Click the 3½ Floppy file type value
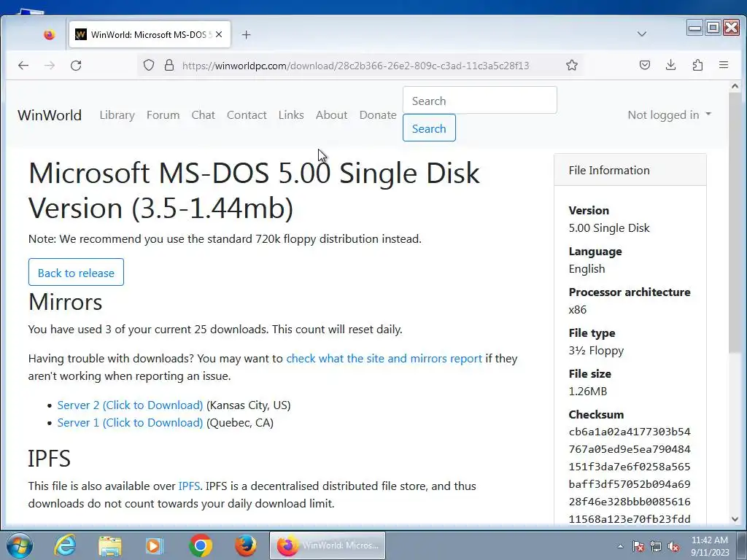 click(x=596, y=351)
